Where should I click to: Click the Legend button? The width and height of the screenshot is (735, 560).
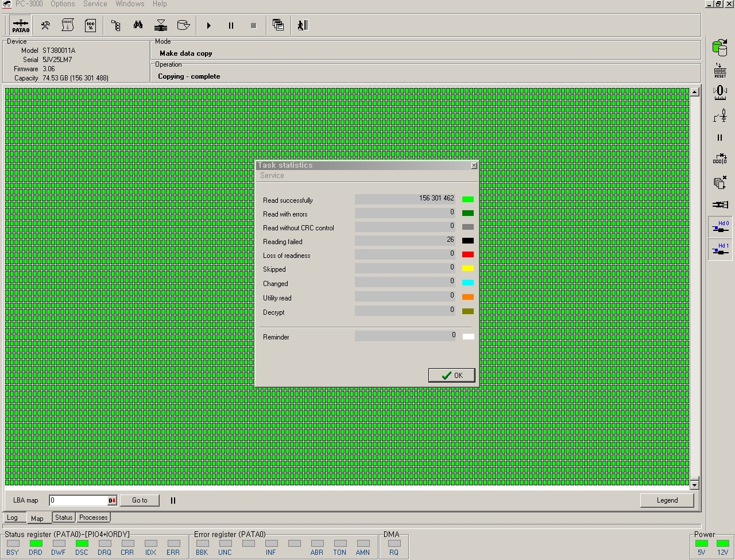click(x=667, y=500)
